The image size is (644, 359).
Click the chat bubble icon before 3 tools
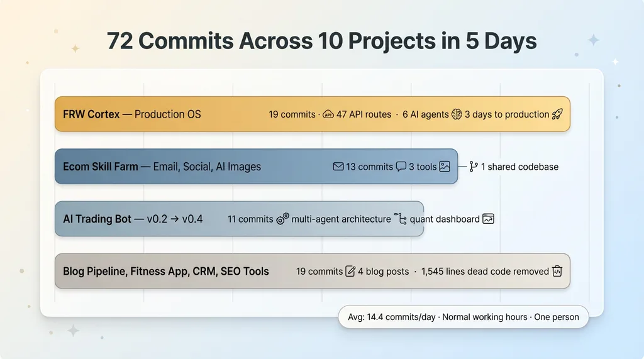(x=401, y=167)
